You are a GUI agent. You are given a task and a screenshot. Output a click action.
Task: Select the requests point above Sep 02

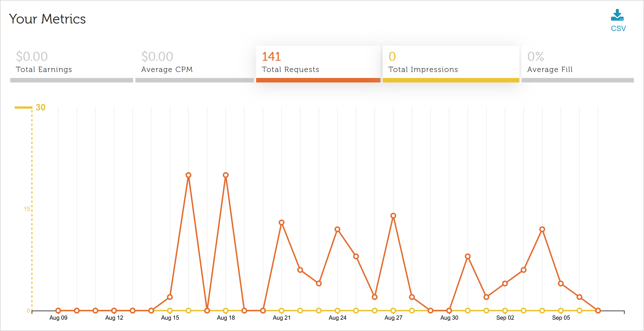click(505, 284)
